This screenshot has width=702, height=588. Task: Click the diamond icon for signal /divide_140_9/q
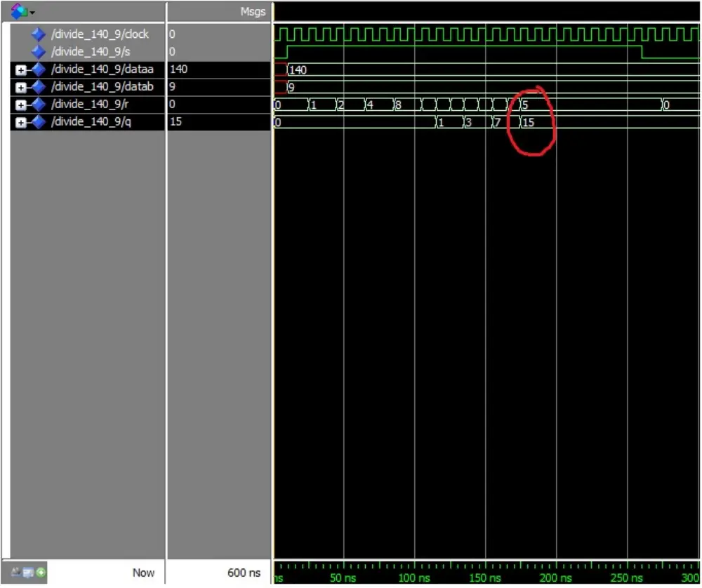click(x=39, y=121)
